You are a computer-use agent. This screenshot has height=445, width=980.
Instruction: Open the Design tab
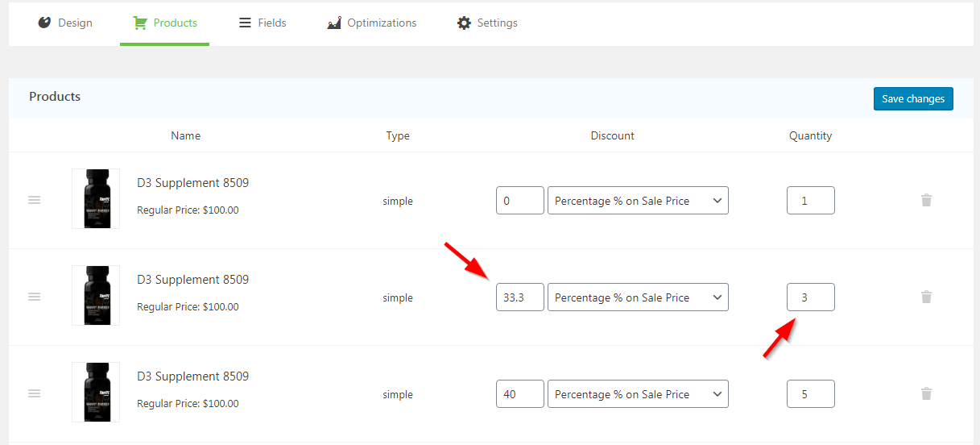click(x=65, y=23)
